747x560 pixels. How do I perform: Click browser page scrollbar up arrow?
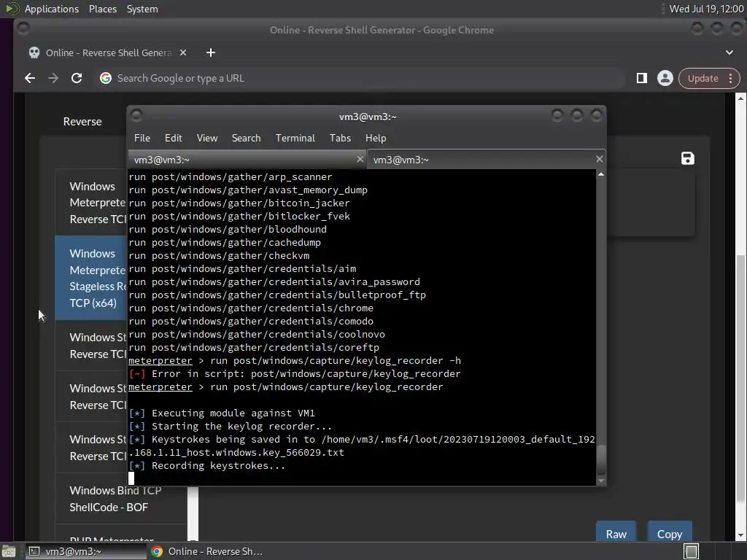point(740,98)
